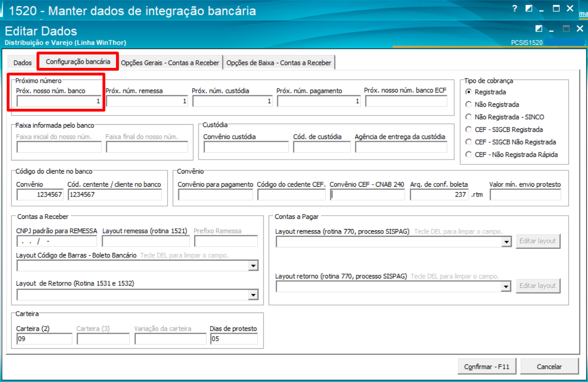Click the Confirmar - F11 button

click(x=487, y=367)
